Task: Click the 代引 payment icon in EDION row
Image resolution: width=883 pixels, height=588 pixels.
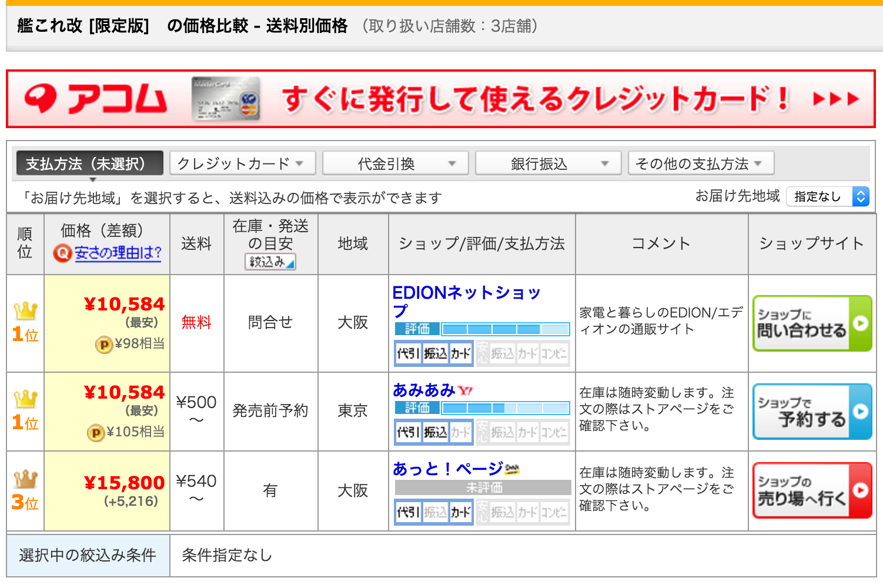Action: (408, 353)
